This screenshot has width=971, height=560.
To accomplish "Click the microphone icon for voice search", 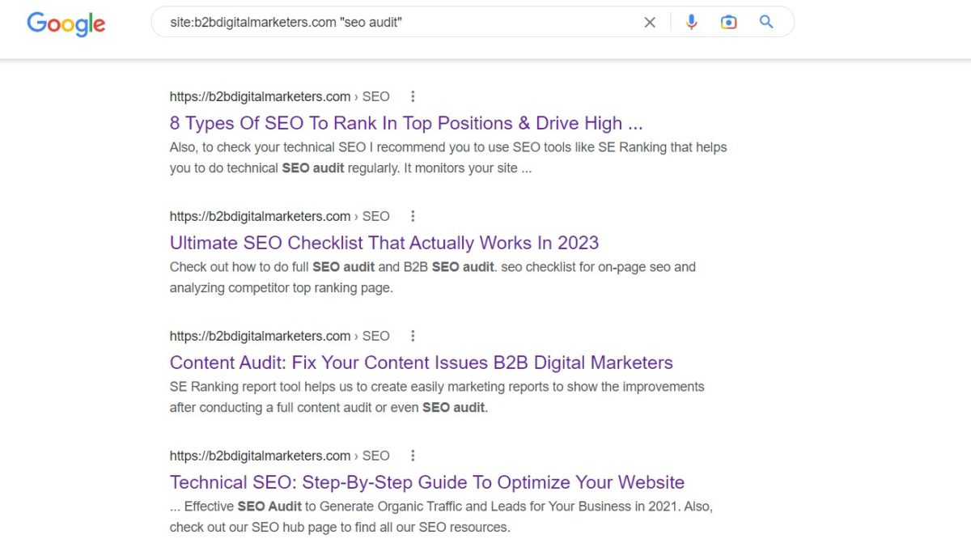I will click(692, 22).
